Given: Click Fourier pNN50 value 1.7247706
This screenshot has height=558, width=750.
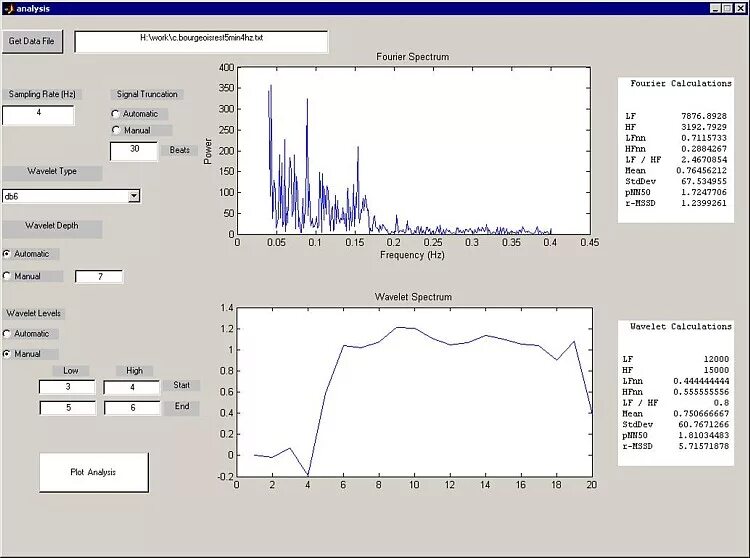Looking at the screenshot, I should click(704, 192).
